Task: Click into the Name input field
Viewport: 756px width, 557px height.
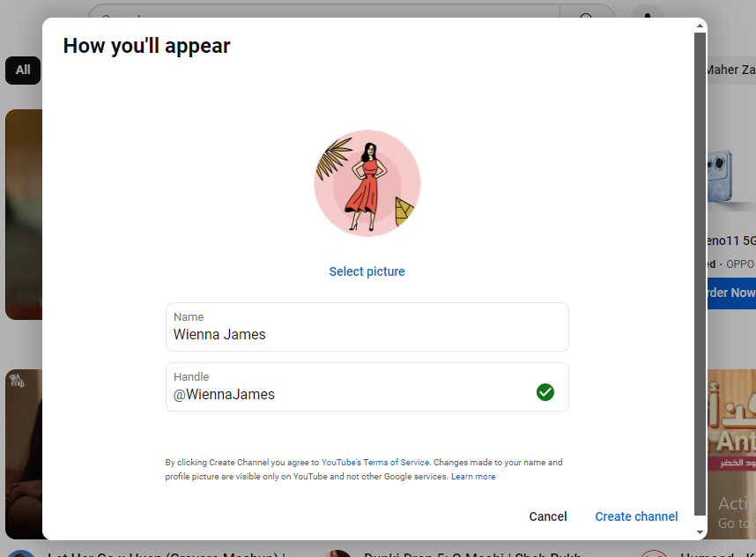Action: [x=367, y=334]
